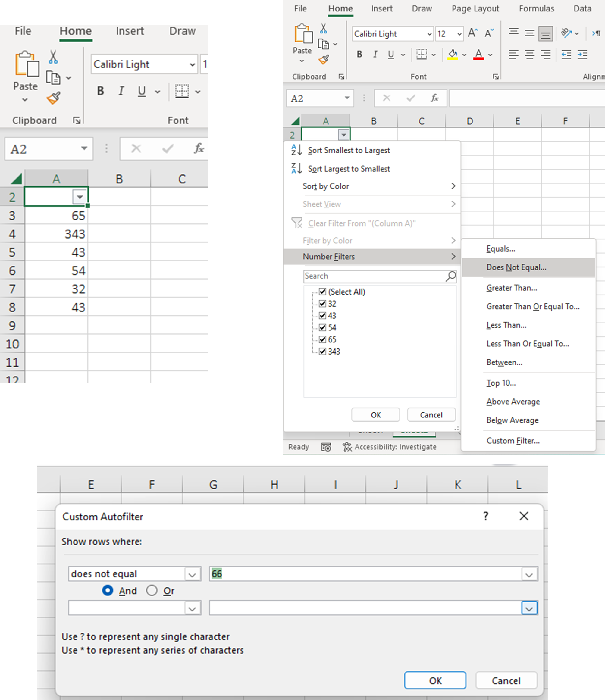This screenshot has width=605, height=700.
Task: Expand the second condition value dropdown
Action: tap(529, 608)
